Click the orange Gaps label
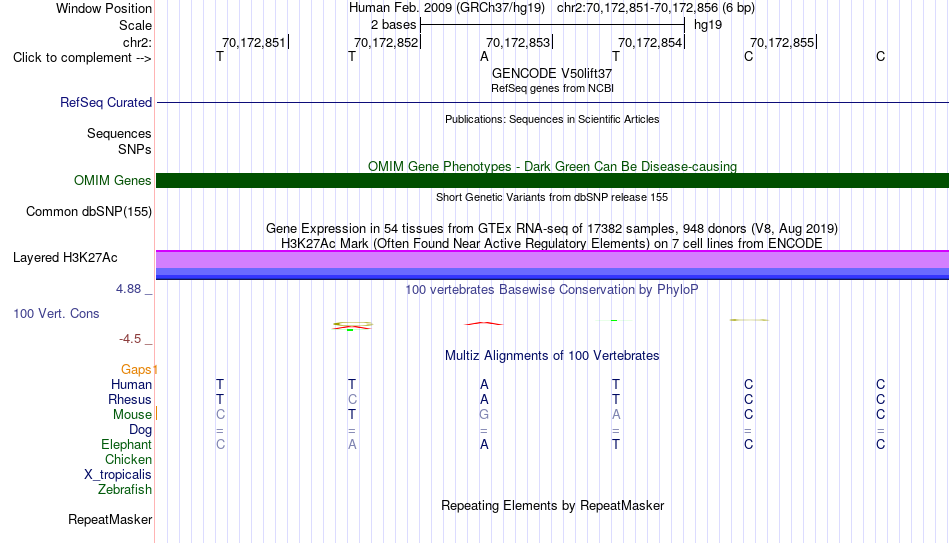Image resolution: width=950 pixels, height=543 pixels. [136, 369]
